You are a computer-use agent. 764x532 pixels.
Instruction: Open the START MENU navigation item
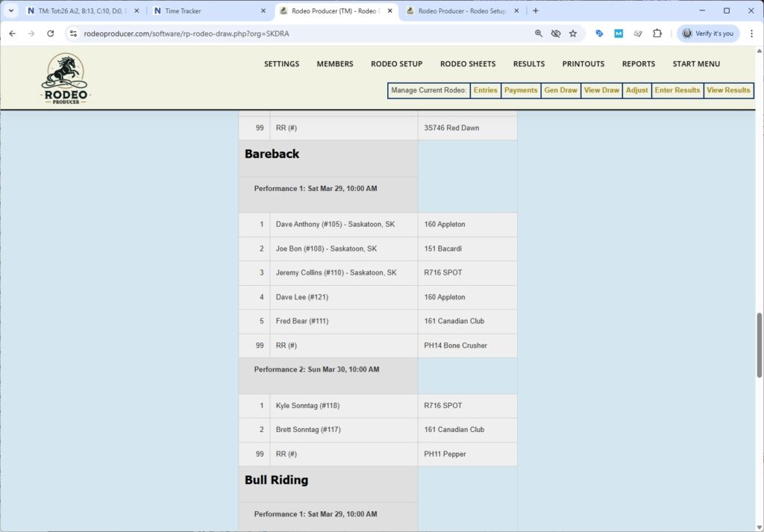point(695,63)
